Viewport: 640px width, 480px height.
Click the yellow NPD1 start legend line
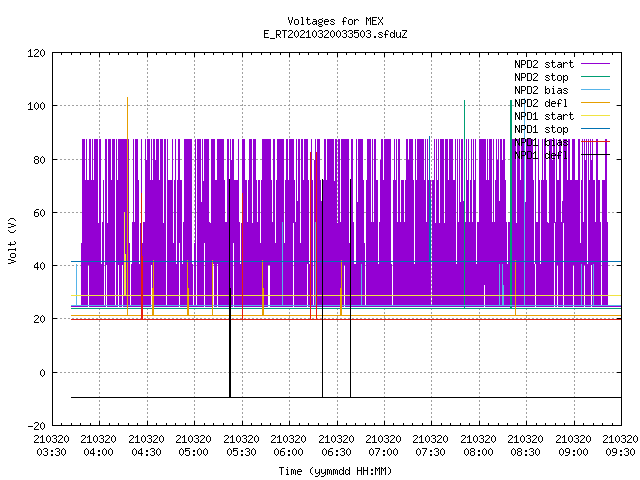point(595,116)
